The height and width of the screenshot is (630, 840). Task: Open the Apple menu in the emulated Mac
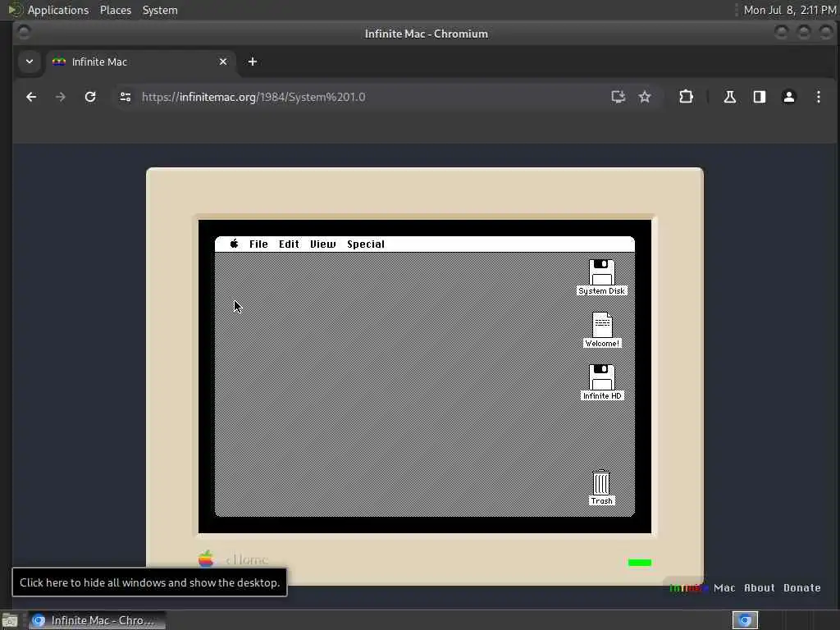tap(234, 244)
